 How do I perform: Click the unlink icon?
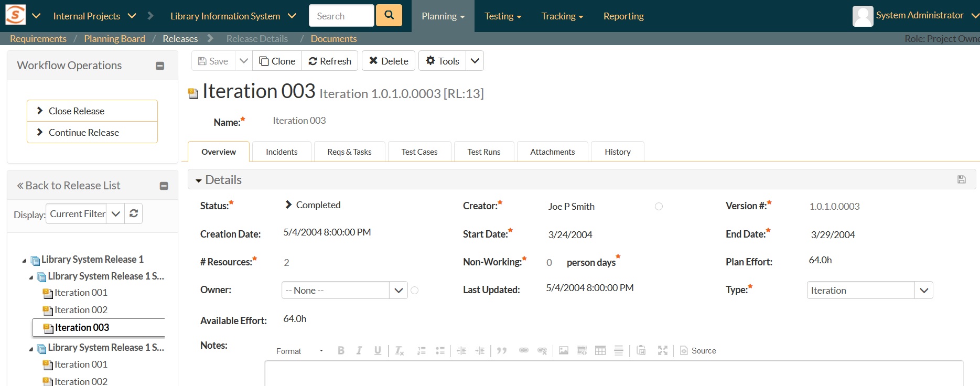(542, 350)
